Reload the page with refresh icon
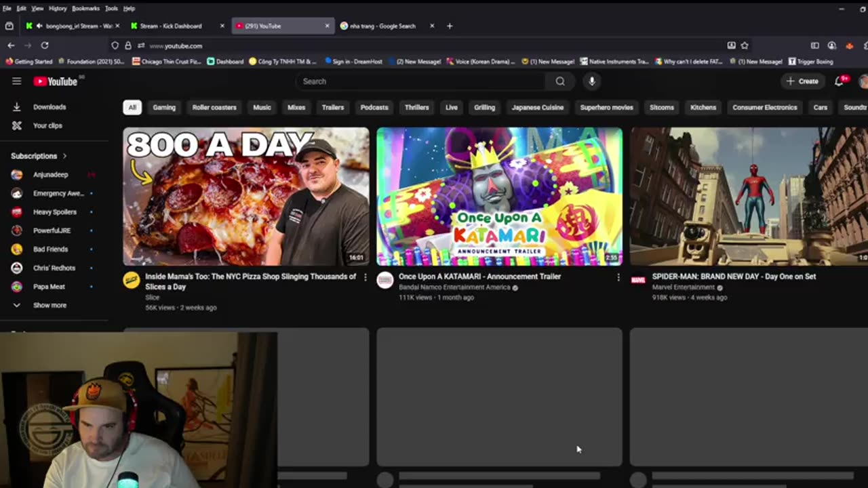This screenshot has width=868, height=488. click(45, 45)
